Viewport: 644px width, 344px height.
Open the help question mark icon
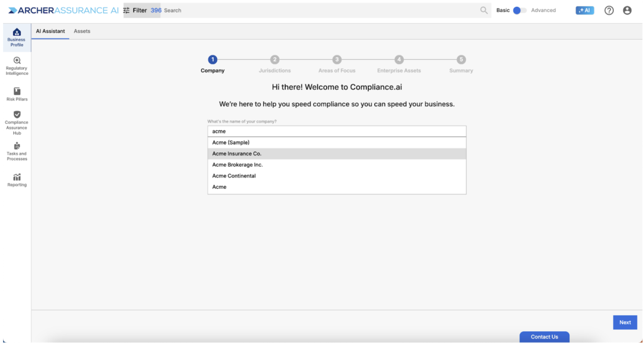(609, 10)
